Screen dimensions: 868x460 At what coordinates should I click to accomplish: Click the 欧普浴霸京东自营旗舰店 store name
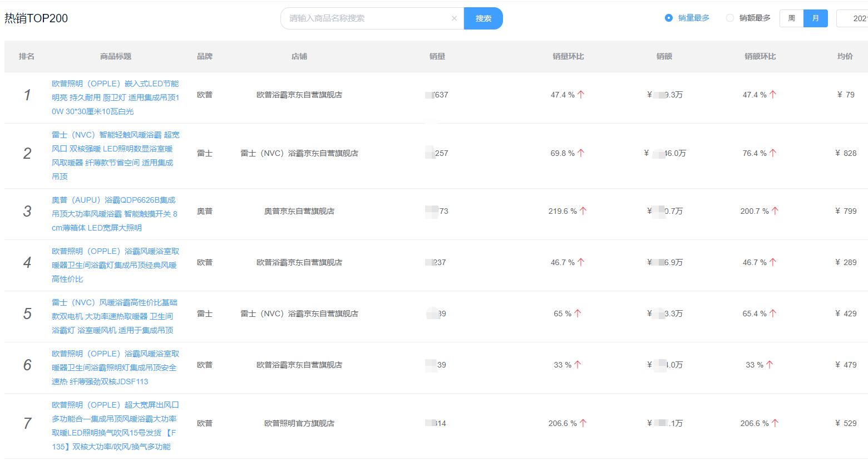(300, 95)
